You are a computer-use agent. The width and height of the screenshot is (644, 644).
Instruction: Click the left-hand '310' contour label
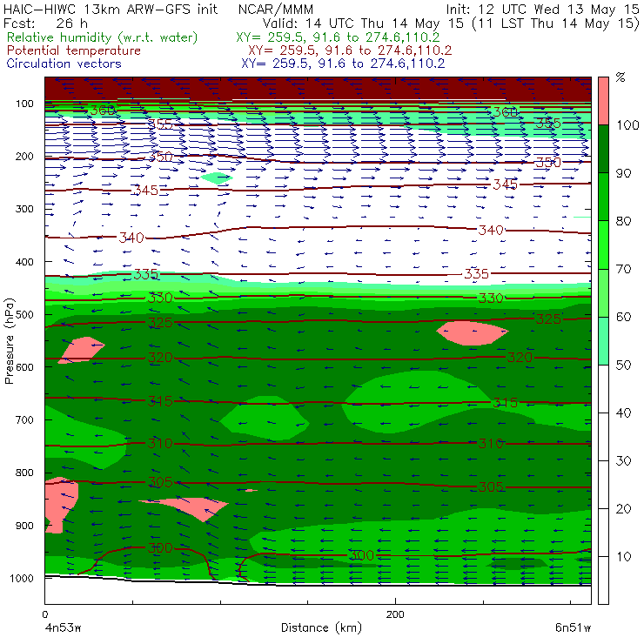point(160,444)
